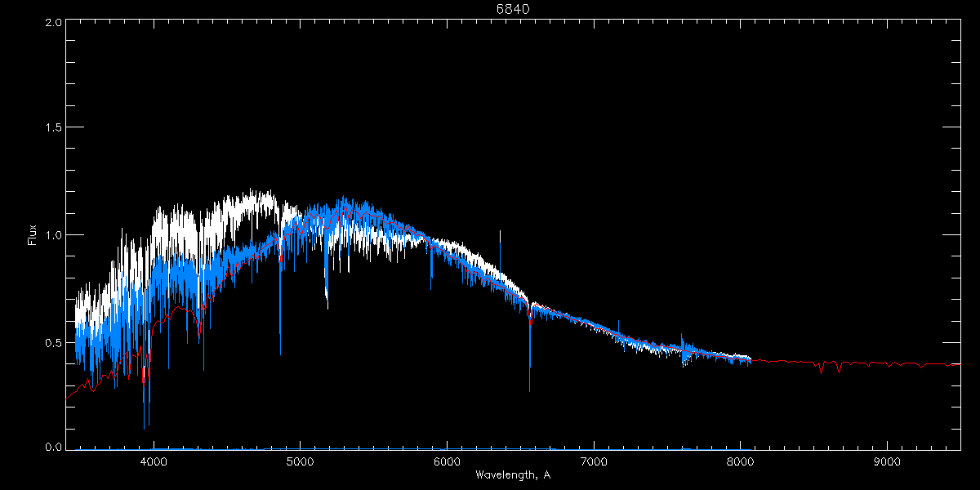The height and width of the screenshot is (490, 980).
Task: Click the 6000 x-axis tick label
Action: coord(447,461)
